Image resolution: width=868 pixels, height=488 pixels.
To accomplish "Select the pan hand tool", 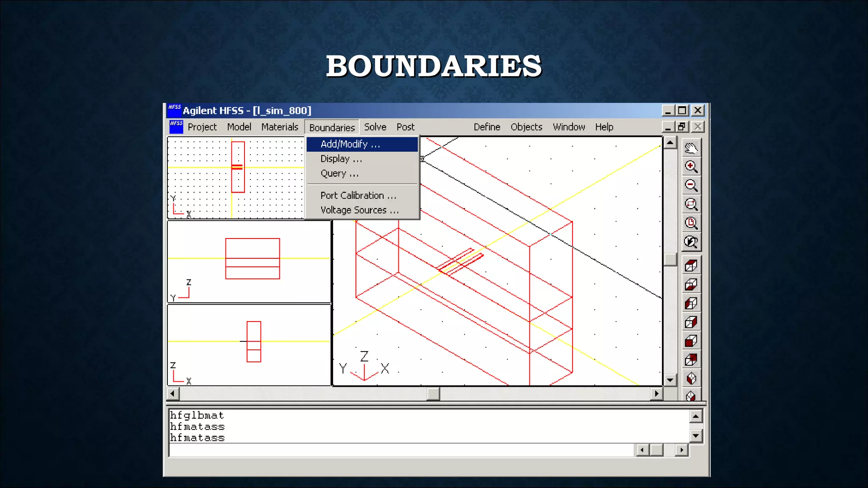I will (691, 148).
